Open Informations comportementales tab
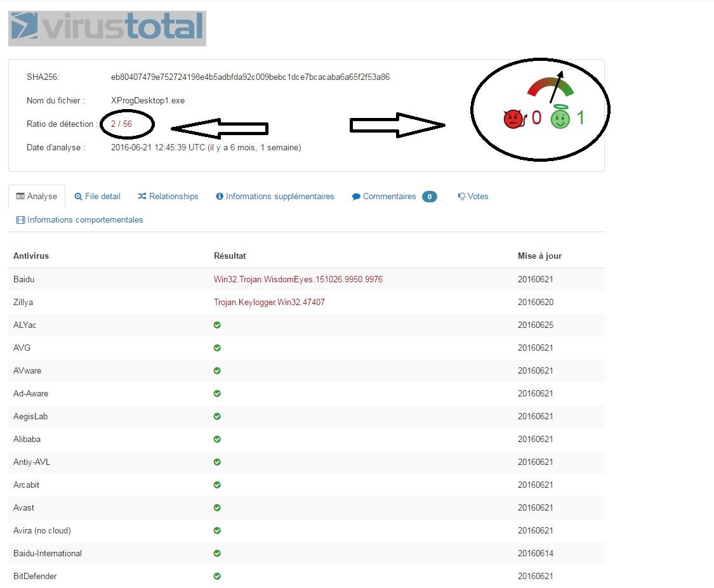This screenshot has height=588, width=714. pos(80,220)
